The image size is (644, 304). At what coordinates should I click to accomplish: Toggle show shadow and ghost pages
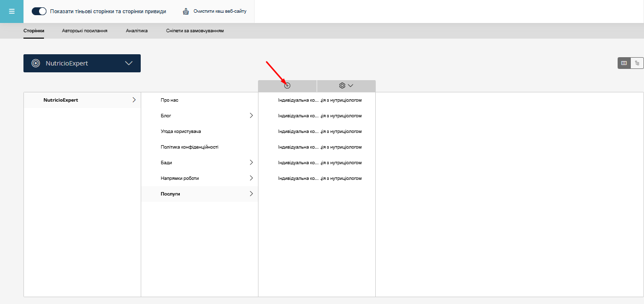click(39, 11)
